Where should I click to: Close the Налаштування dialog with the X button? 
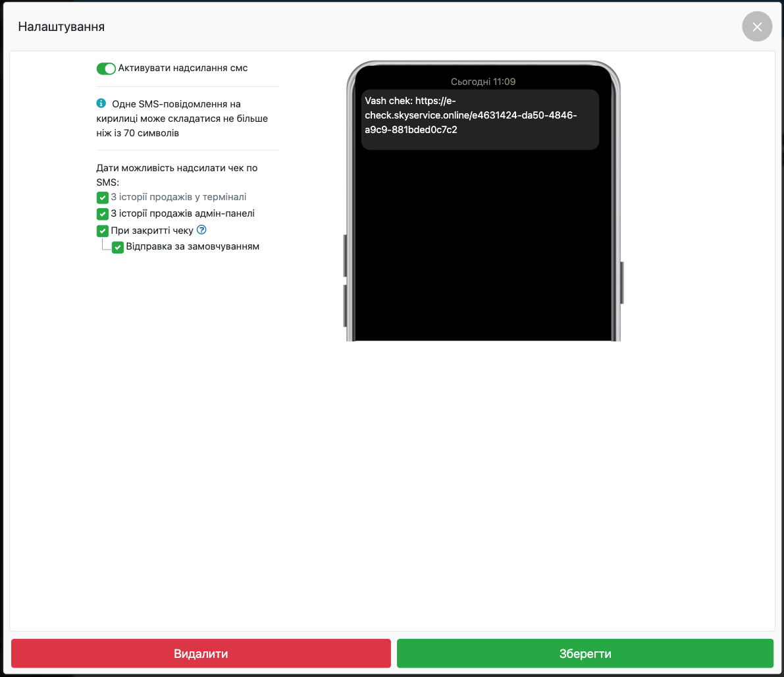click(757, 27)
